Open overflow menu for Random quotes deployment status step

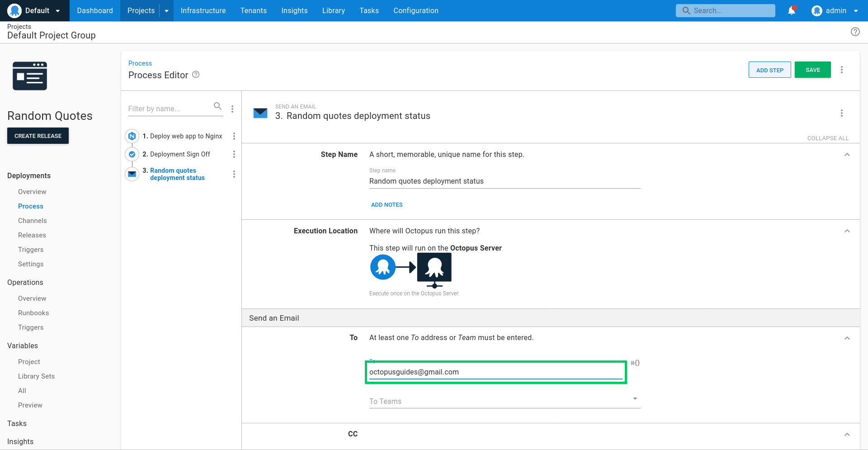pyautogui.click(x=234, y=174)
